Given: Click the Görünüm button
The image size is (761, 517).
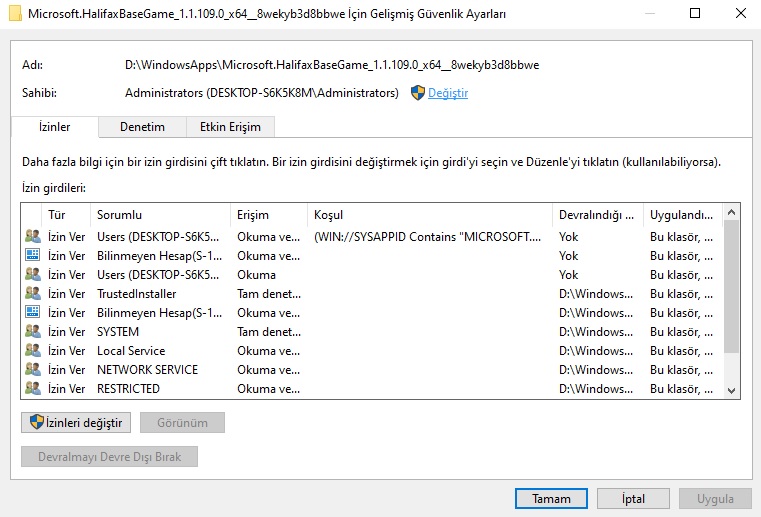Looking at the screenshot, I should click(x=182, y=422).
